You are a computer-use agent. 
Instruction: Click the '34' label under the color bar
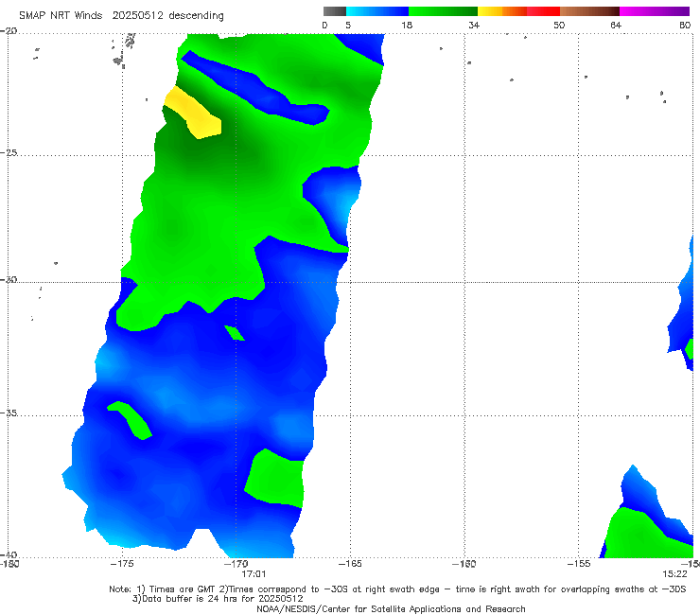pos(474,25)
